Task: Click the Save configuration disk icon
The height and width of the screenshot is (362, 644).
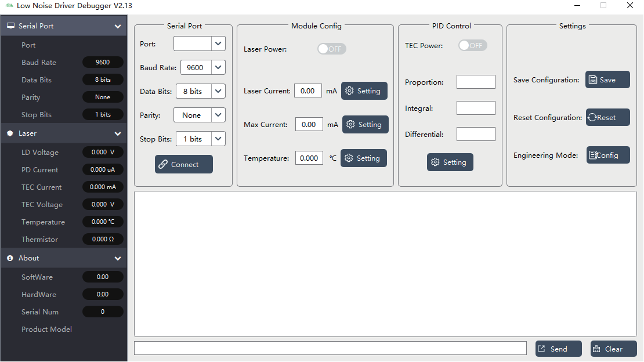Action: 593,80
